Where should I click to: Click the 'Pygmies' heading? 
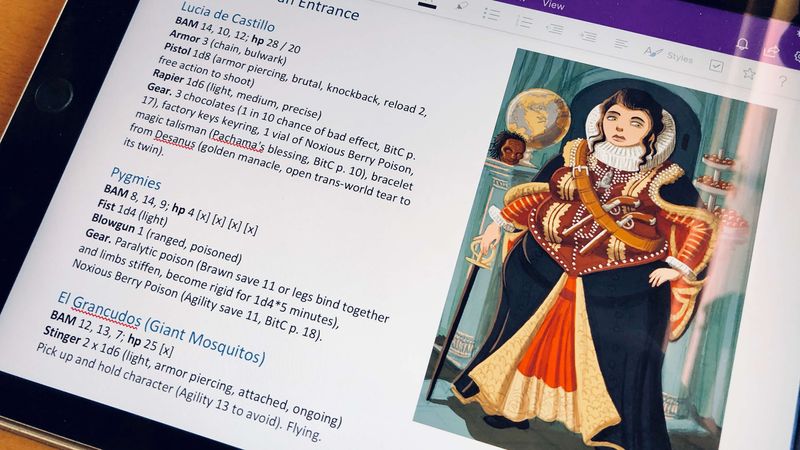click(x=136, y=178)
